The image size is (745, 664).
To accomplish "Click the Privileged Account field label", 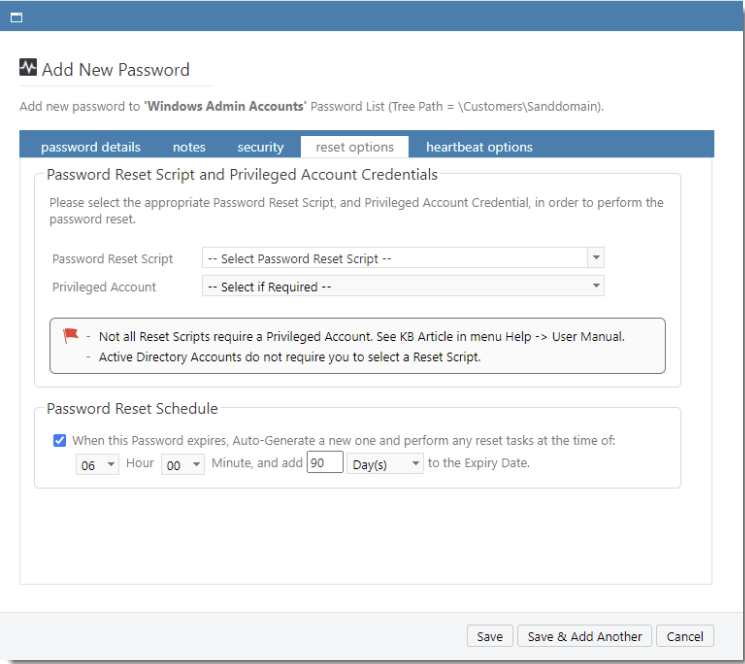I will [x=104, y=287].
